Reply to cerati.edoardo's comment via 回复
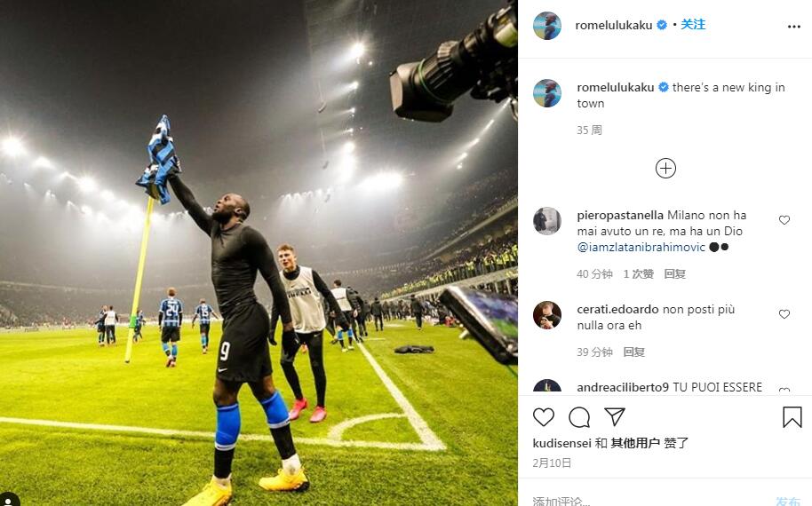This screenshot has height=506, width=812. pos(633,352)
